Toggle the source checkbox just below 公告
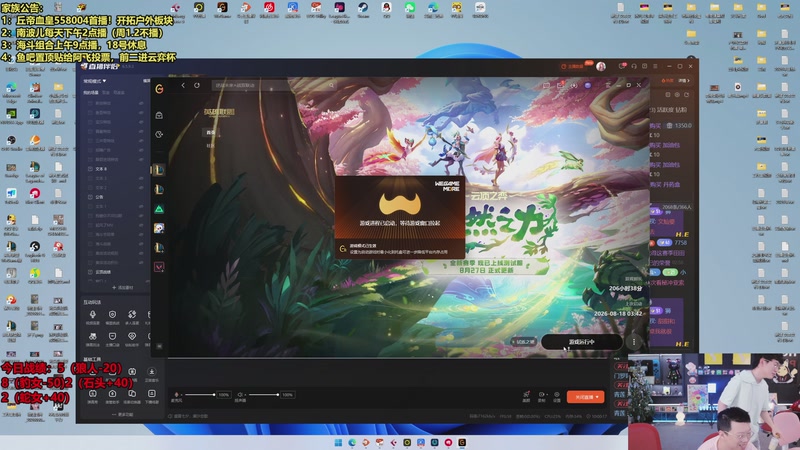The height and width of the screenshot is (450, 800). (90, 206)
